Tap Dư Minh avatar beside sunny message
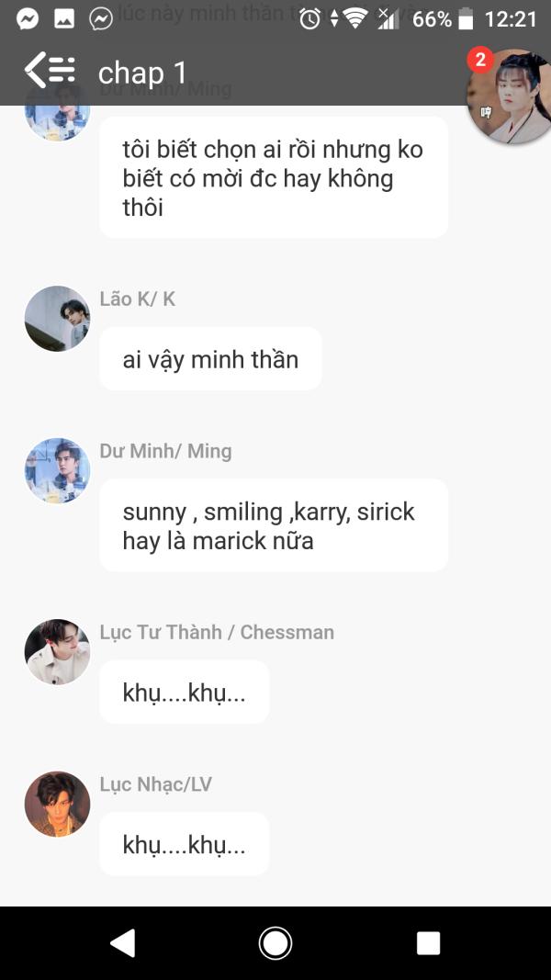Viewport: 551px width, 980px height. (58, 470)
